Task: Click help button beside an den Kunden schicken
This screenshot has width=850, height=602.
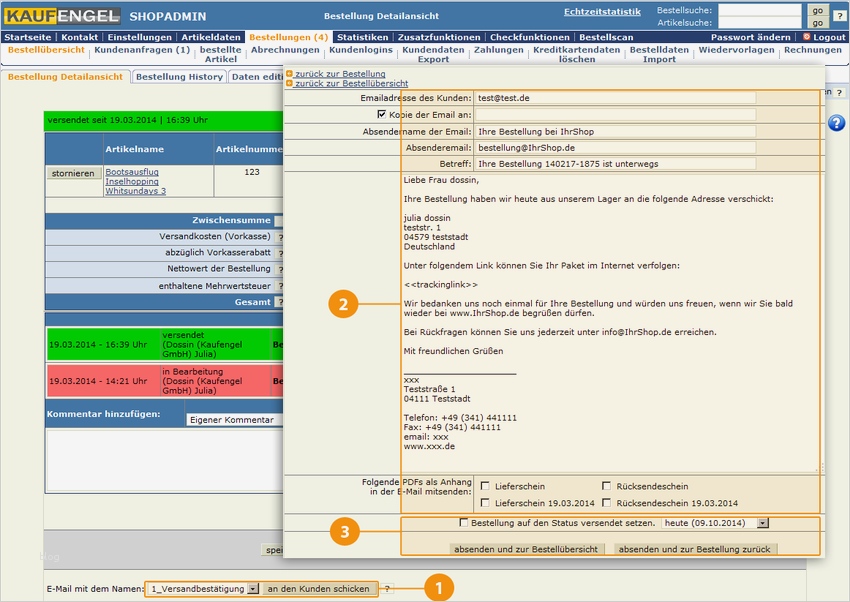Action: click(x=387, y=588)
